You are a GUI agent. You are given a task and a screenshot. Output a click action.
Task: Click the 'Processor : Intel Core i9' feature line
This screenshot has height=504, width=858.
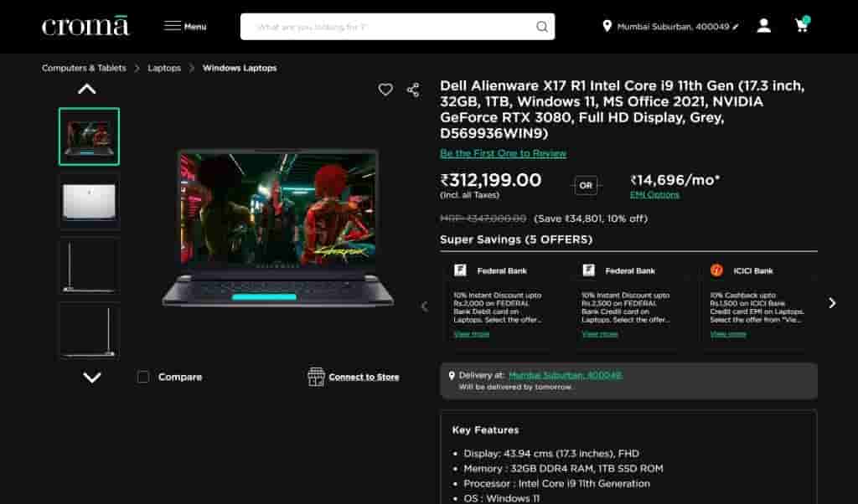pyautogui.click(x=557, y=484)
